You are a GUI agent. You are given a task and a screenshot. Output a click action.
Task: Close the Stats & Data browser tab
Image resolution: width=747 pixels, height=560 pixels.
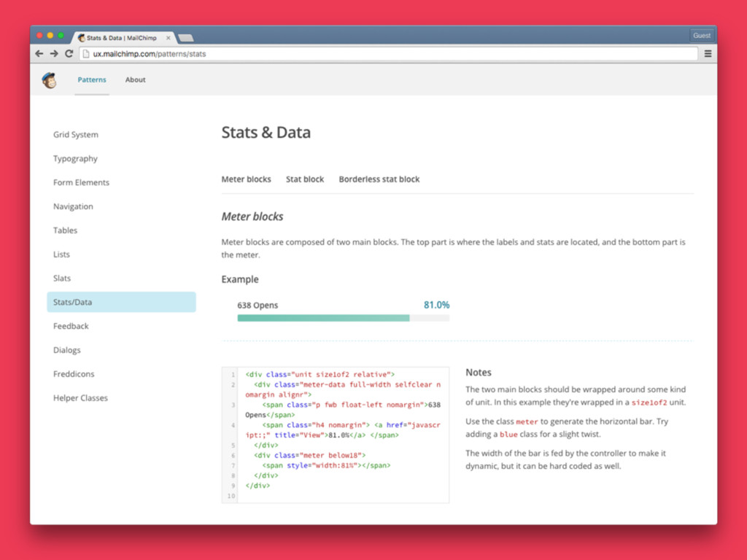[x=169, y=37]
